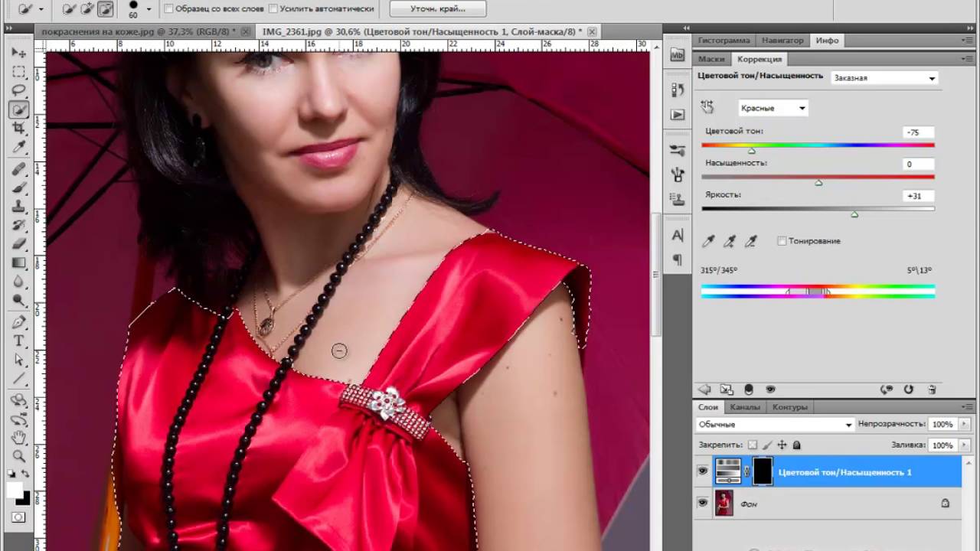Pick the first eyedropper in Hue/Saturation panel

click(x=708, y=241)
